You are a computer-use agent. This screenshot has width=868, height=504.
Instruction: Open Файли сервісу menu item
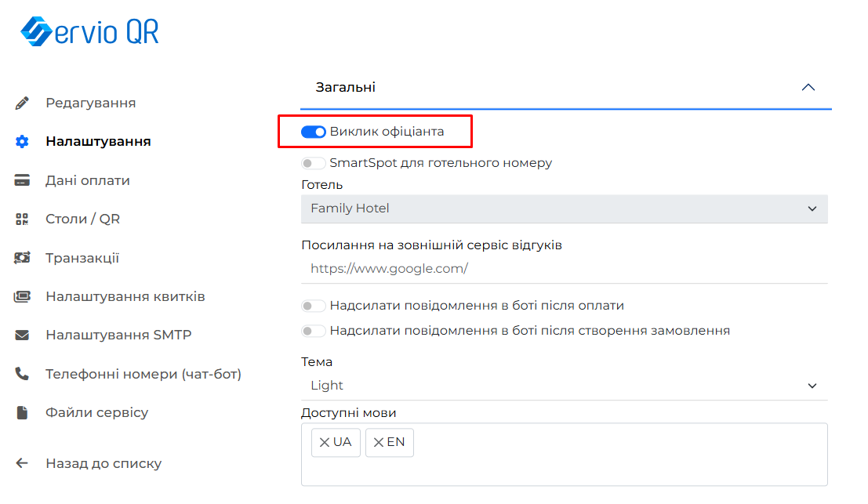[x=96, y=412]
